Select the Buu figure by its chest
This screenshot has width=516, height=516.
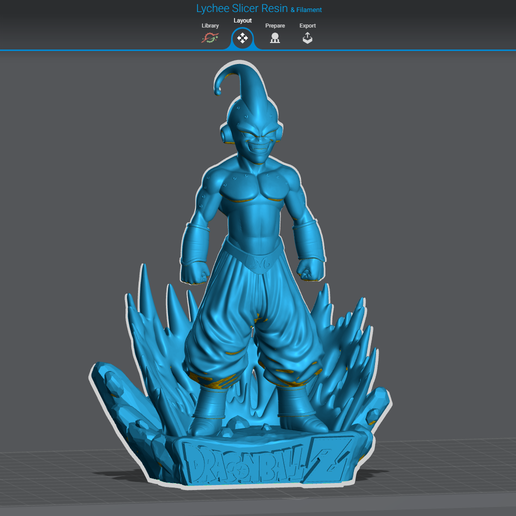(255, 187)
